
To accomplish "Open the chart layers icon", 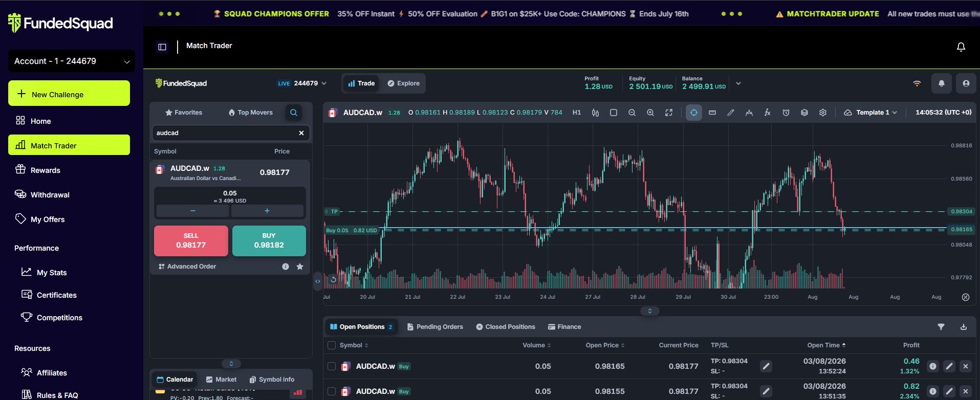I will pos(804,113).
